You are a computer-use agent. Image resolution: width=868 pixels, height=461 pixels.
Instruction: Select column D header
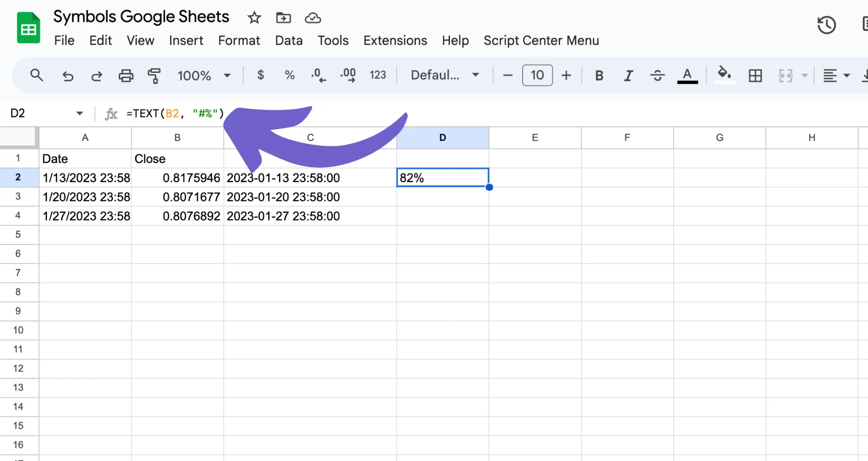[443, 137]
